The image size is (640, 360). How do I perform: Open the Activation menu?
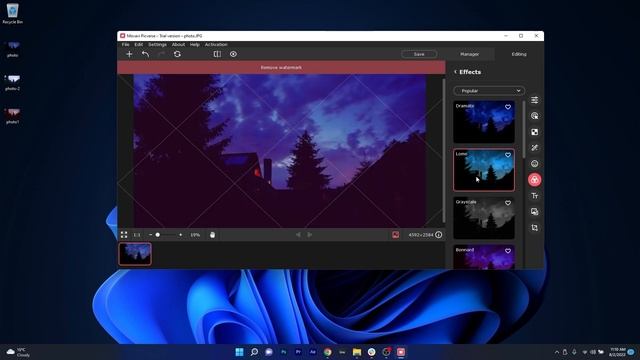pos(216,44)
